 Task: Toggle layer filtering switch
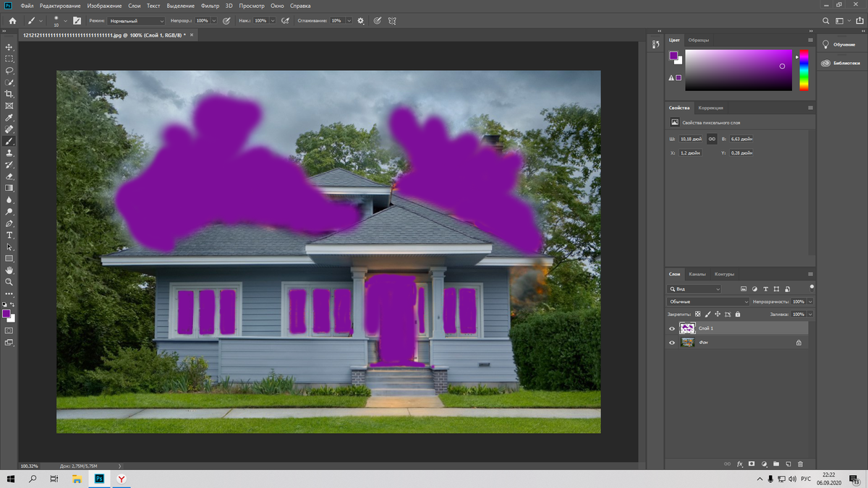pyautogui.click(x=812, y=287)
